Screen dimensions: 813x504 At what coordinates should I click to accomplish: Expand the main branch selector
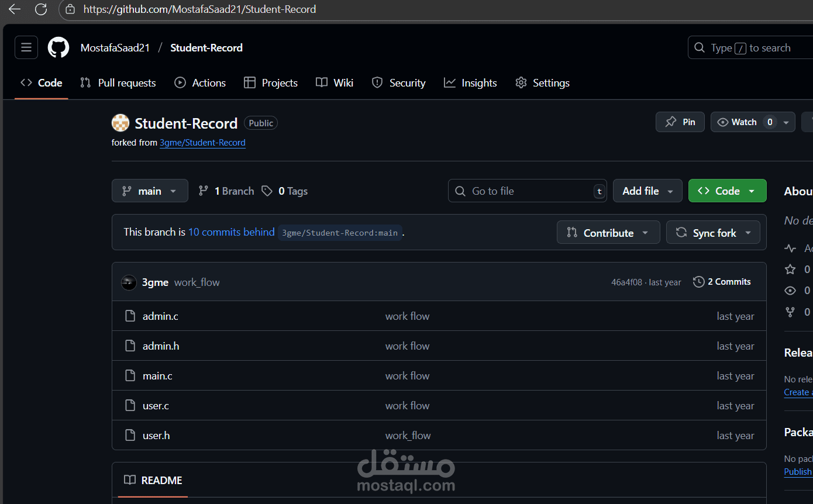pyautogui.click(x=150, y=191)
